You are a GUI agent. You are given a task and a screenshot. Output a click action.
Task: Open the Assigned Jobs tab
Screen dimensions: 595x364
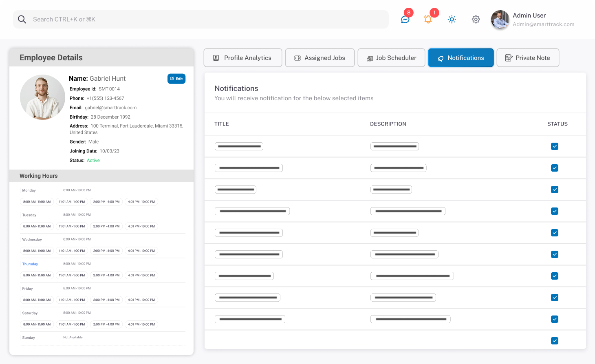coord(320,58)
